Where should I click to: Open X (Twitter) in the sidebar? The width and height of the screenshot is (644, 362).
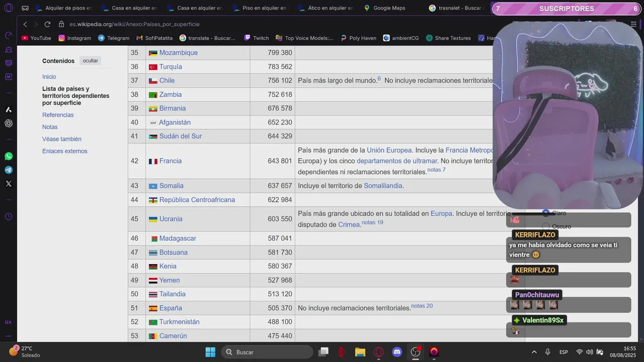(9, 184)
